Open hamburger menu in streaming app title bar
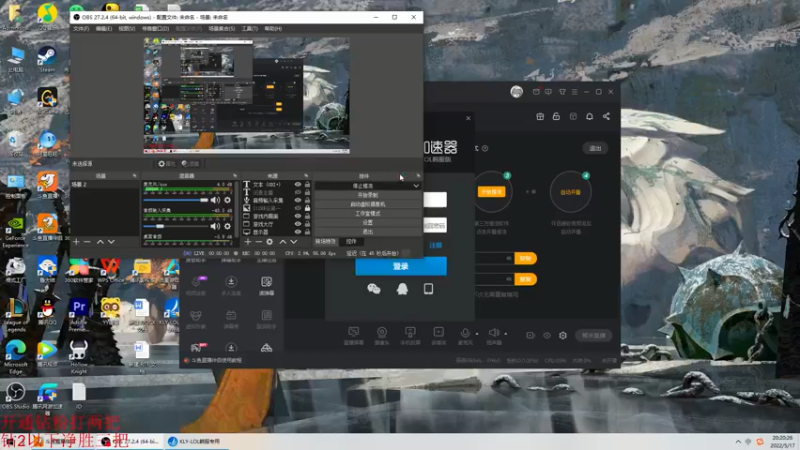 (x=574, y=92)
